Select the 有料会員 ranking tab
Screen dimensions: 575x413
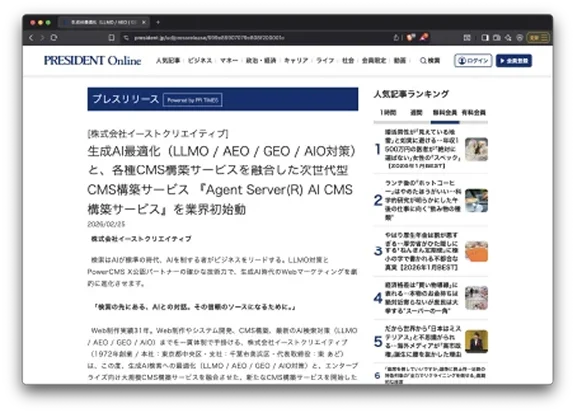[473, 113]
